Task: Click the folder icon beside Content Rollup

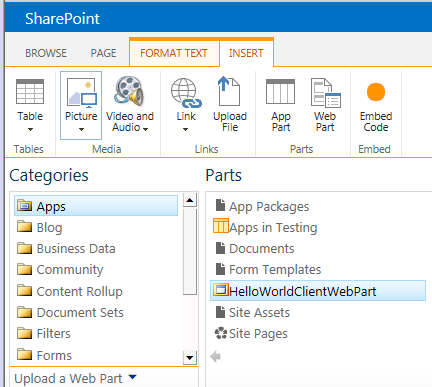Action: pyautogui.click(x=25, y=291)
